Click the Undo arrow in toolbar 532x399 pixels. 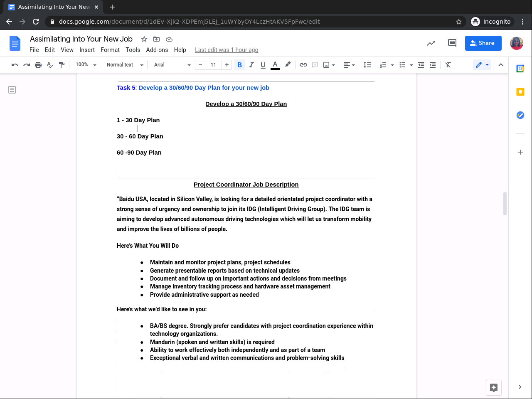pos(15,65)
